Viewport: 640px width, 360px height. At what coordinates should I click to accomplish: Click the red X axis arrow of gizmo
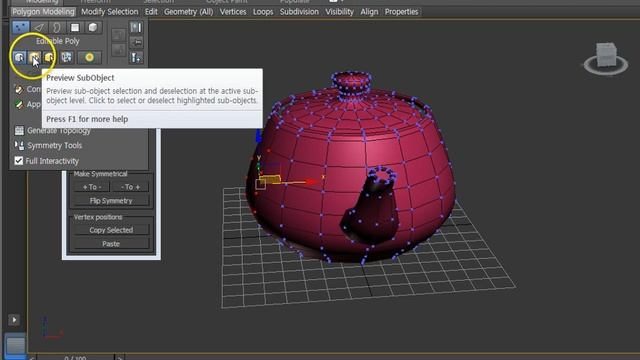[312, 182]
